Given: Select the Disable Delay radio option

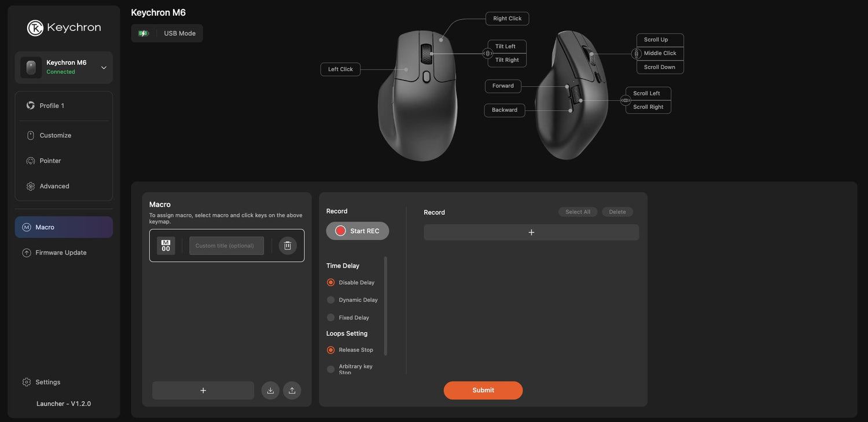Looking at the screenshot, I should click(331, 282).
